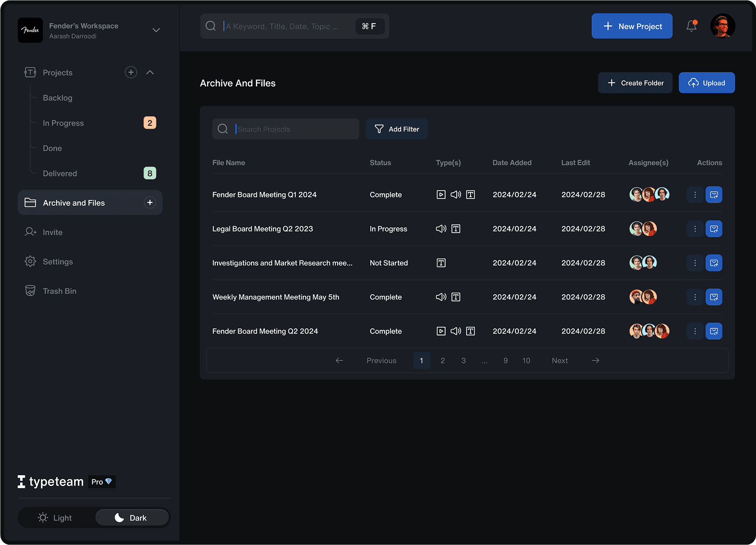Go to the Next page
756x545 pixels.
[x=560, y=361]
